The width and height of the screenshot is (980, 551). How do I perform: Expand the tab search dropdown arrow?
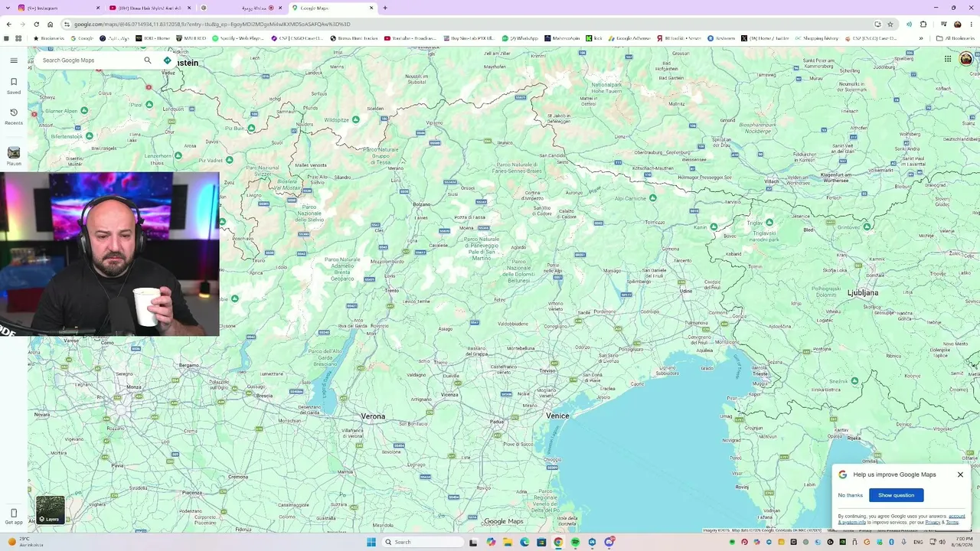pos(8,8)
